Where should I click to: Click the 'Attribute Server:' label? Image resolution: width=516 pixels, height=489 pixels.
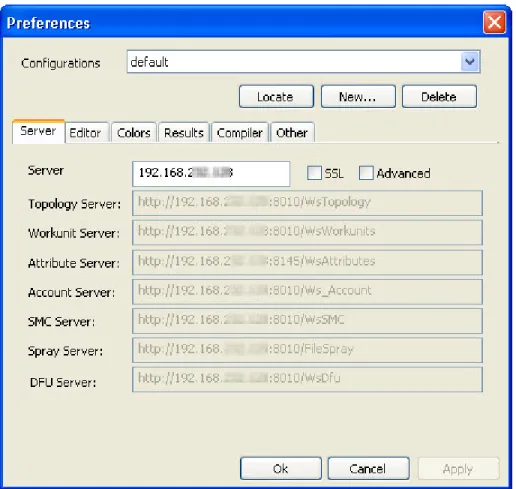point(74,263)
